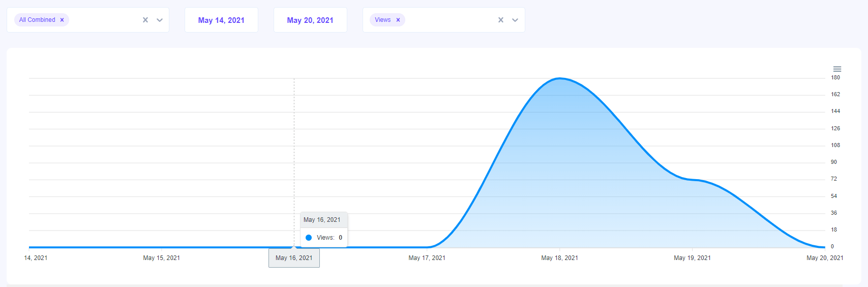This screenshot has width=868, height=287.
Task: Click the May 19, 2021 x-axis label
Action: 692,258
